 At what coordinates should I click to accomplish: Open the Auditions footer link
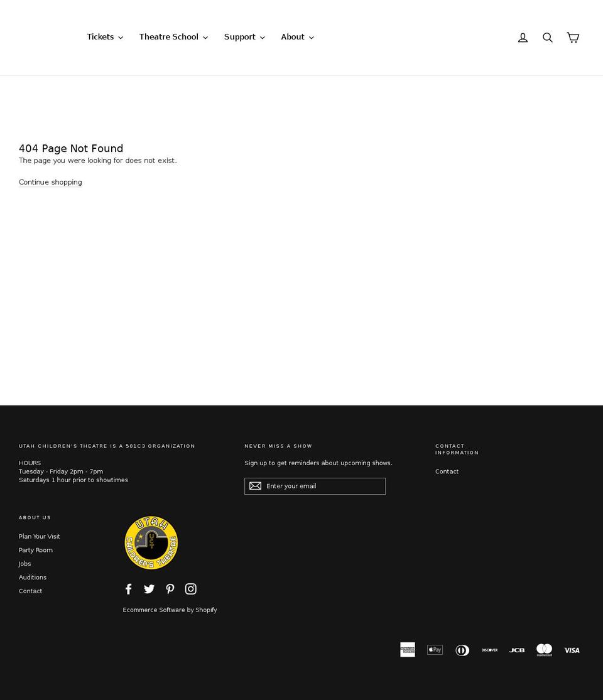[x=33, y=577]
